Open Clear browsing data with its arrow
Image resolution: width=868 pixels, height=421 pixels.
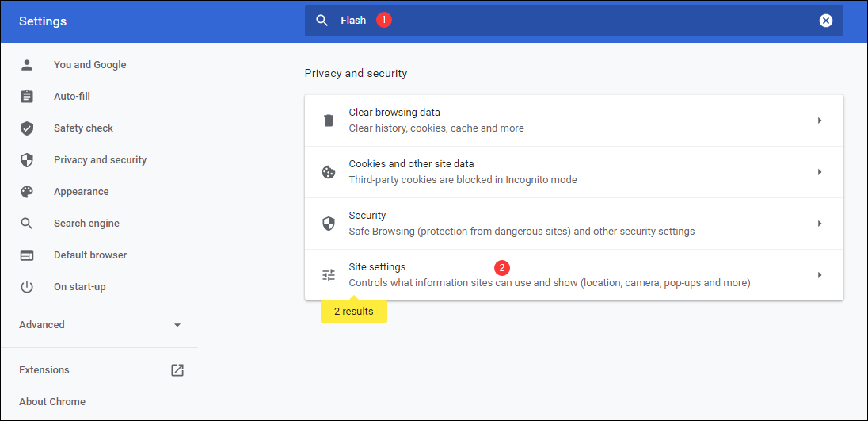pos(820,121)
